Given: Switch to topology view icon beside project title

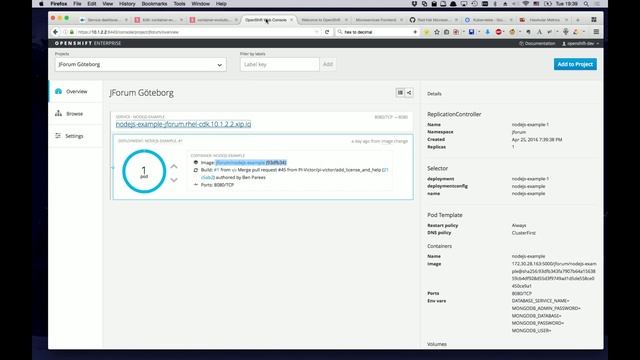Looking at the screenshot, I should pos(409,93).
